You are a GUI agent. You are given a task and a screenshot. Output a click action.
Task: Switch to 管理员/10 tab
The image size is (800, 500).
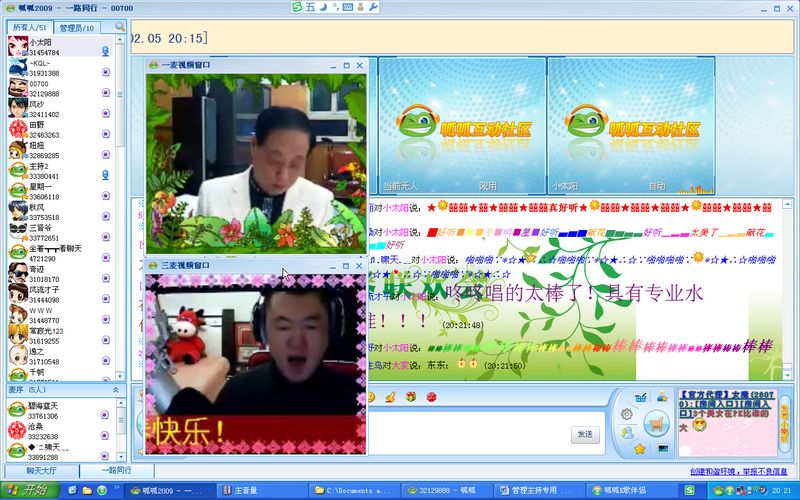click(x=77, y=28)
